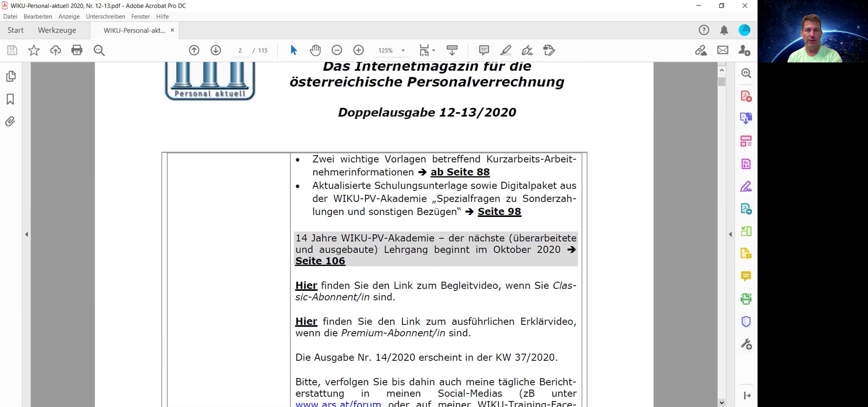
Task: Click the vertical scrollbar thumb
Action: pos(722,82)
